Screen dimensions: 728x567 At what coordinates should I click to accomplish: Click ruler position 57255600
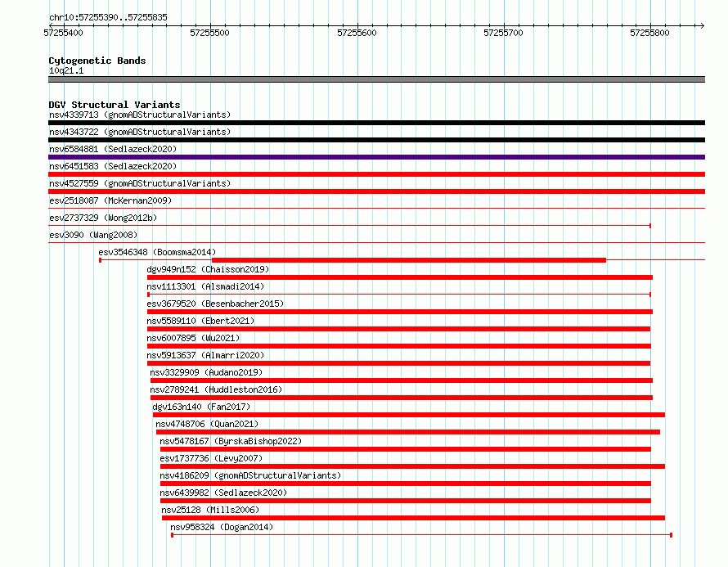click(357, 33)
